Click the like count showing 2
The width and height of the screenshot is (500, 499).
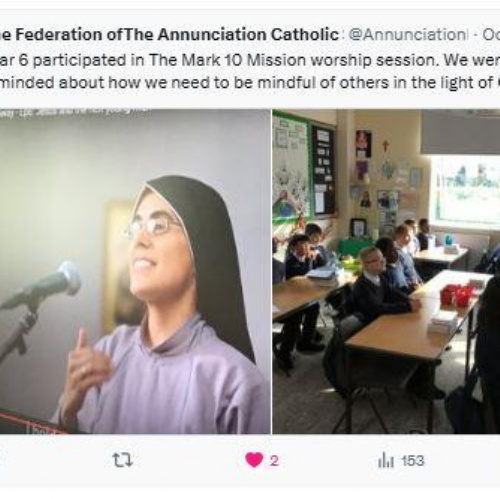(x=274, y=461)
